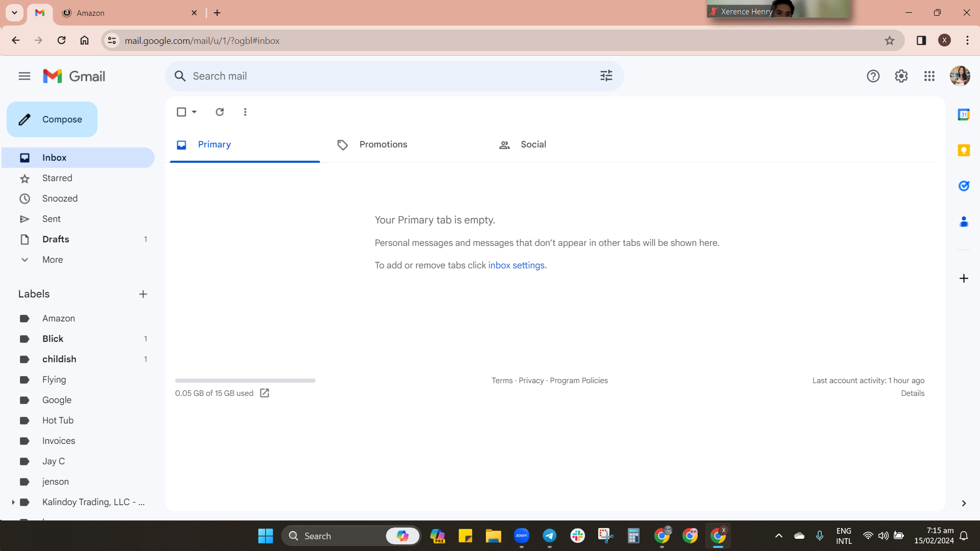The image size is (980, 551).
Task: Open Gmail Support help icon
Action: click(873, 76)
